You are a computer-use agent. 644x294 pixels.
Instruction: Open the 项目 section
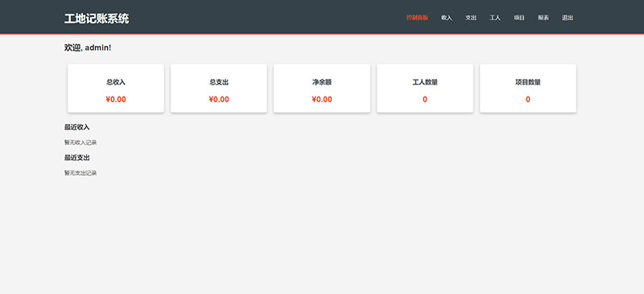[519, 18]
